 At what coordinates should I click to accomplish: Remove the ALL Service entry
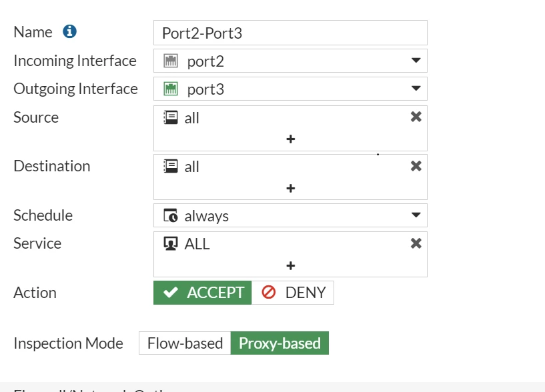pos(416,243)
